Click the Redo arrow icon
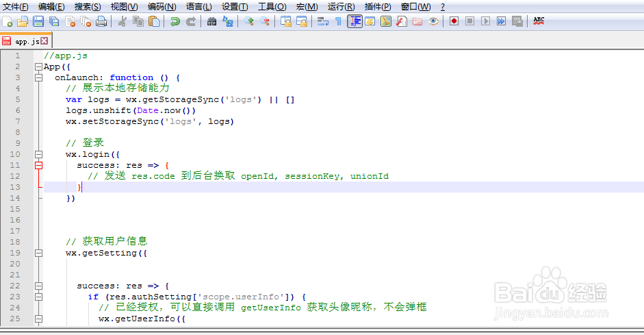 click(190, 21)
